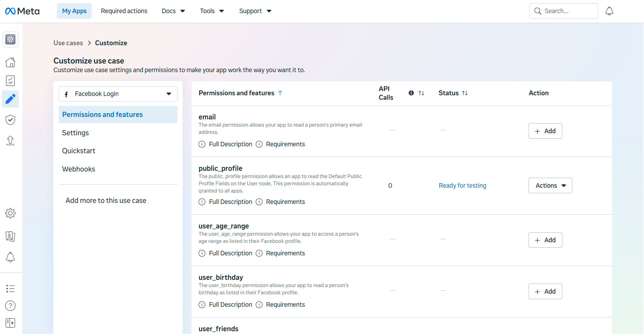The height and width of the screenshot is (334, 644).
Task: Click info icon for public_profile Full Description
Action: (x=202, y=202)
